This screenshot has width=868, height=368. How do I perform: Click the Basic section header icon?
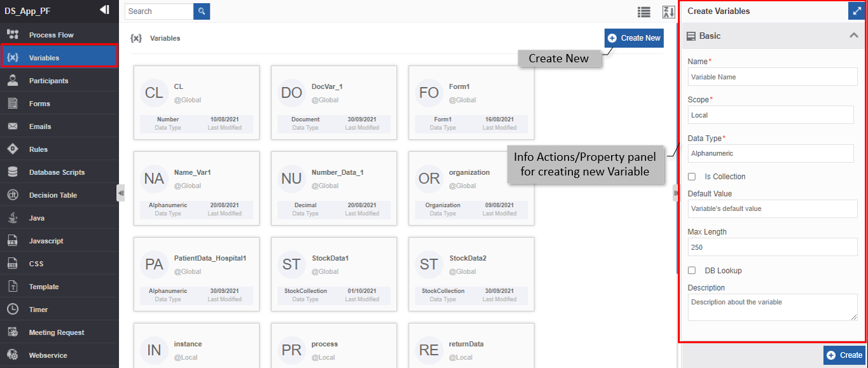click(x=691, y=36)
